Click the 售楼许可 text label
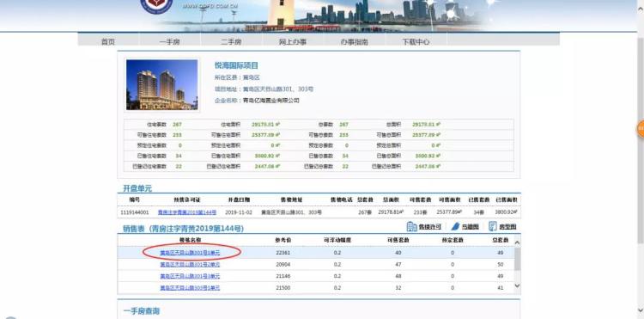 [x=429, y=227]
